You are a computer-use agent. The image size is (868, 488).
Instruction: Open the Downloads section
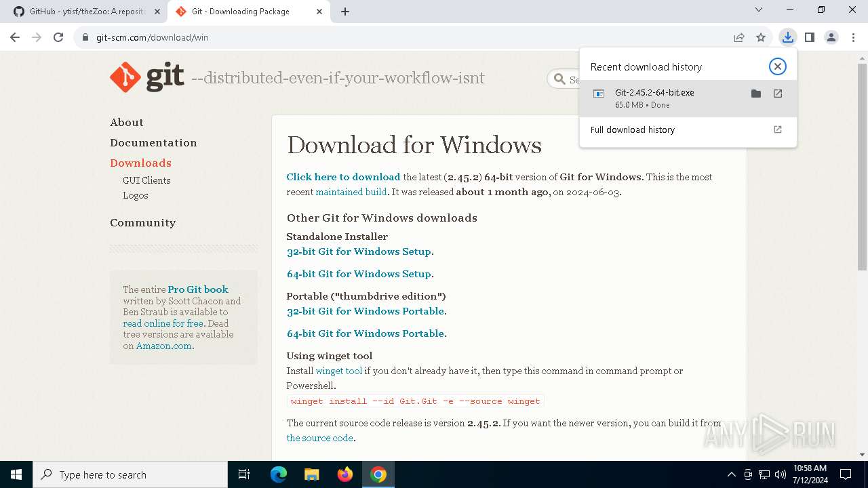point(140,163)
